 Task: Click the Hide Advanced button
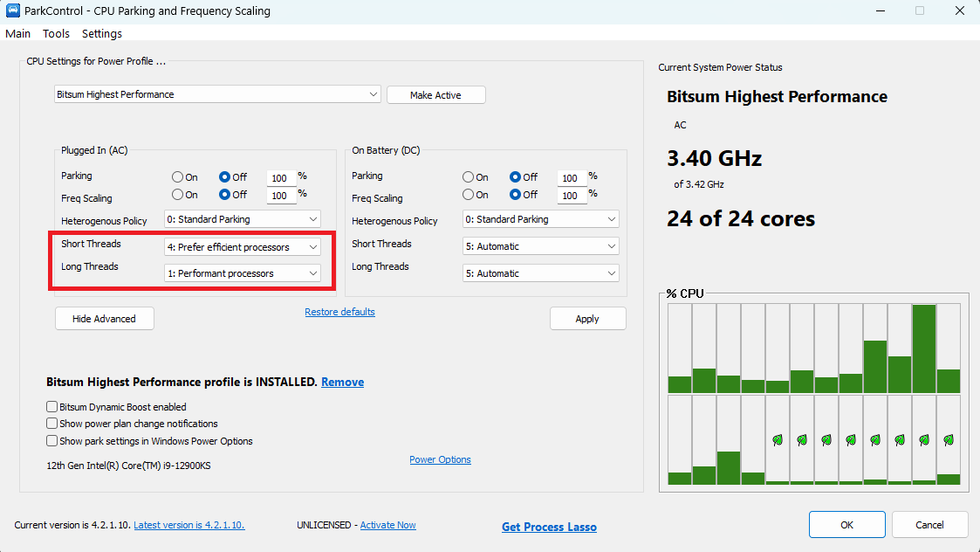coord(105,319)
